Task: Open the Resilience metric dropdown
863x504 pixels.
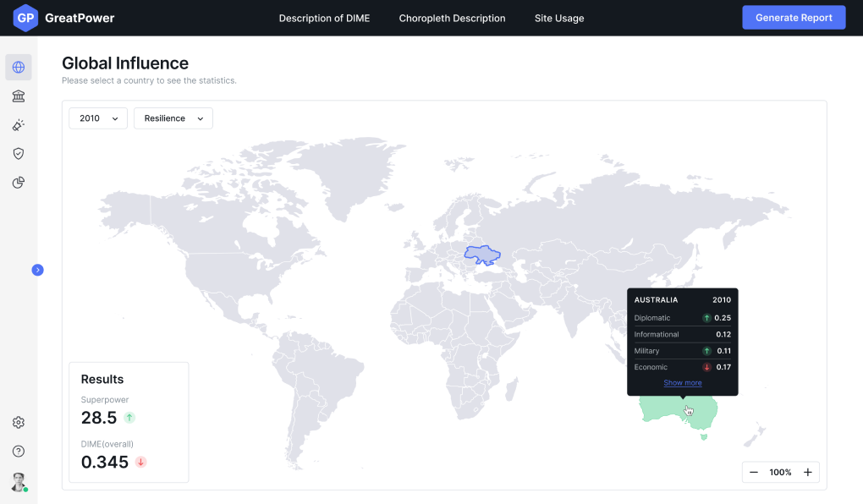Action: point(173,118)
